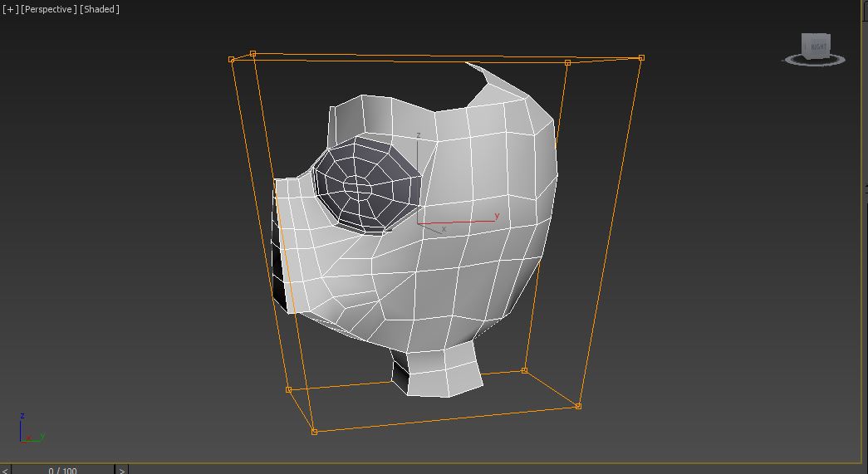Image resolution: width=868 pixels, height=474 pixels.
Task: Select the far top-right lattice control point
Action: 641,58
